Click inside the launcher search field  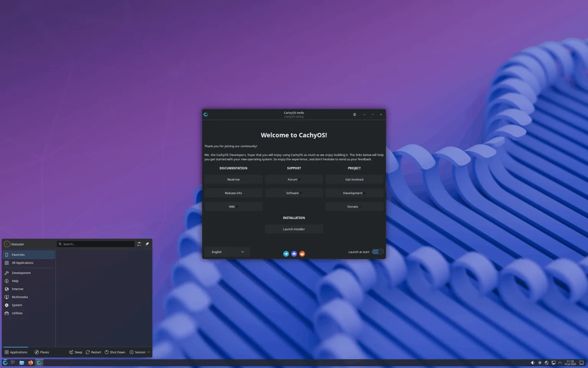(96, 244)
